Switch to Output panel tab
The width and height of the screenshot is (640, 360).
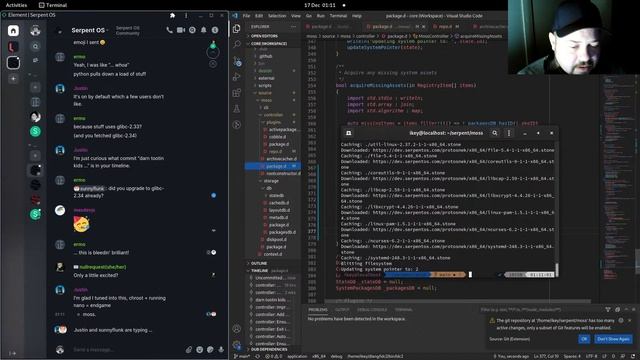[342, 310]
